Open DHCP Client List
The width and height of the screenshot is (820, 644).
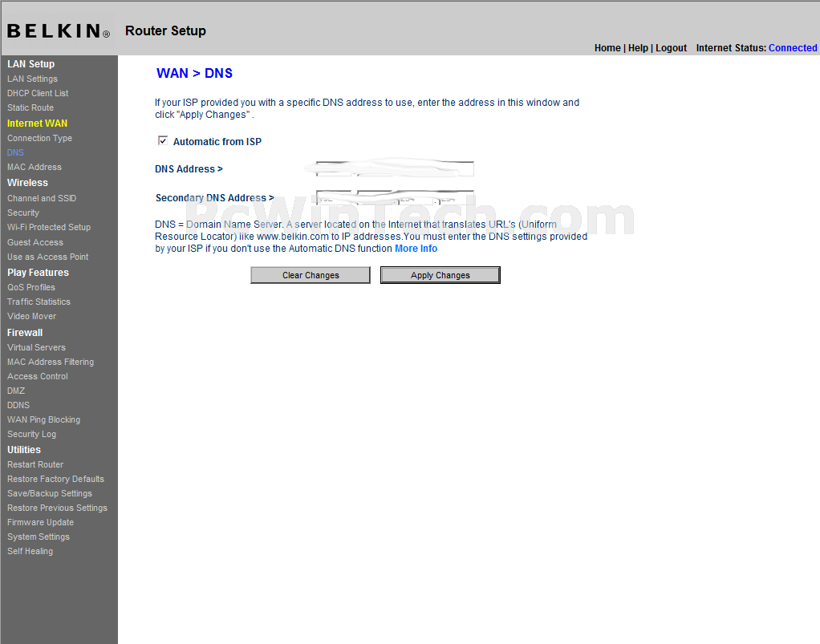[38, 93]
